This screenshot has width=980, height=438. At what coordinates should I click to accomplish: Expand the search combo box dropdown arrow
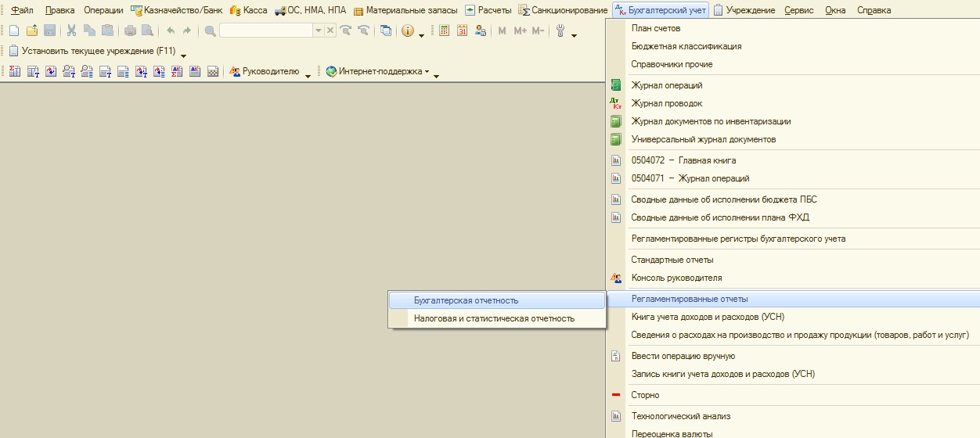[x=318, y=31]
